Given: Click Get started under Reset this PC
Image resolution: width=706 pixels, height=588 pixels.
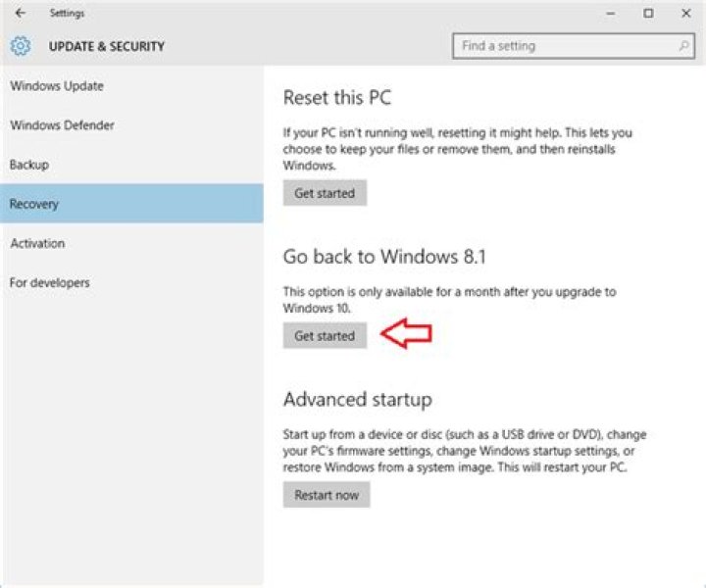Looking at the screenshot, I should coord(325,193).
